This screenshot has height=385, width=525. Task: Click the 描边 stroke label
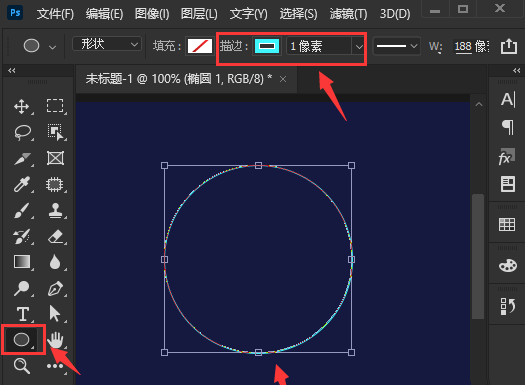234,46
